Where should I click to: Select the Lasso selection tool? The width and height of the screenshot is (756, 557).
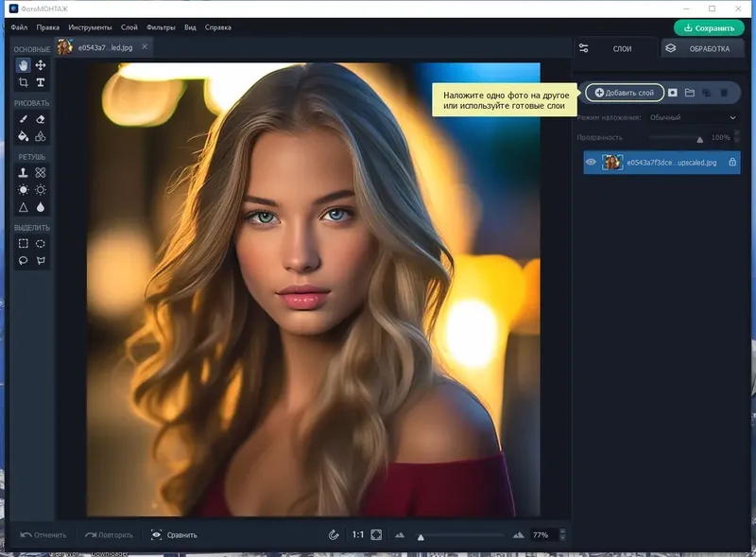[24, 261]
